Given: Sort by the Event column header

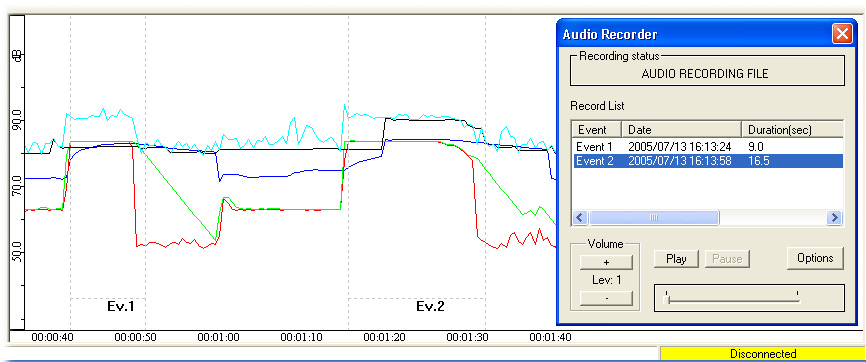Looking at the screenshot, I should click(x=596, y=130).
